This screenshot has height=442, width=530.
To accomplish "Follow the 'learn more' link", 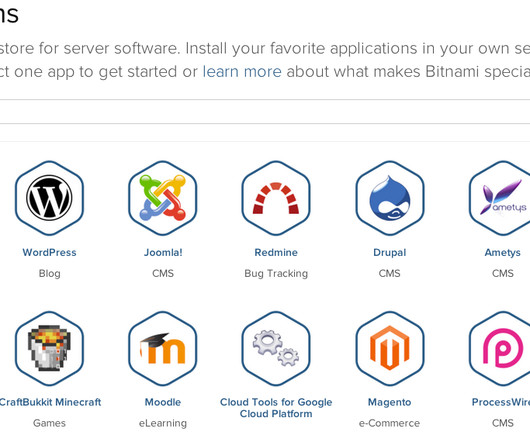I will (242, 72).
